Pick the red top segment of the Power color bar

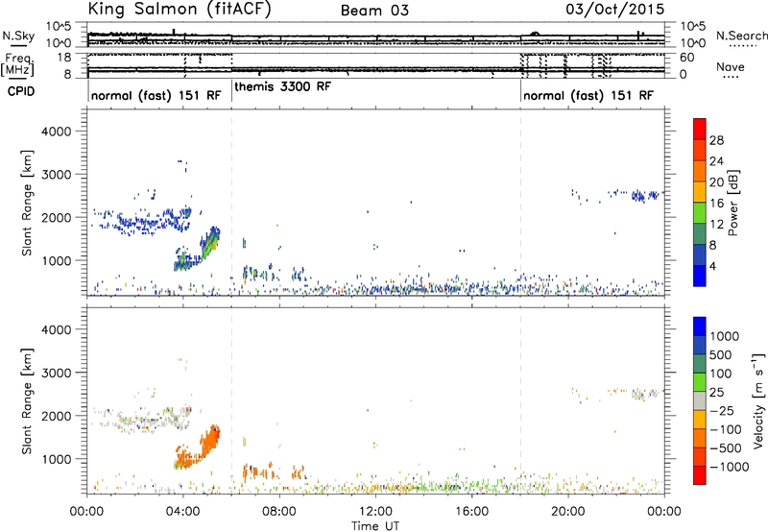tap(700, 130)
